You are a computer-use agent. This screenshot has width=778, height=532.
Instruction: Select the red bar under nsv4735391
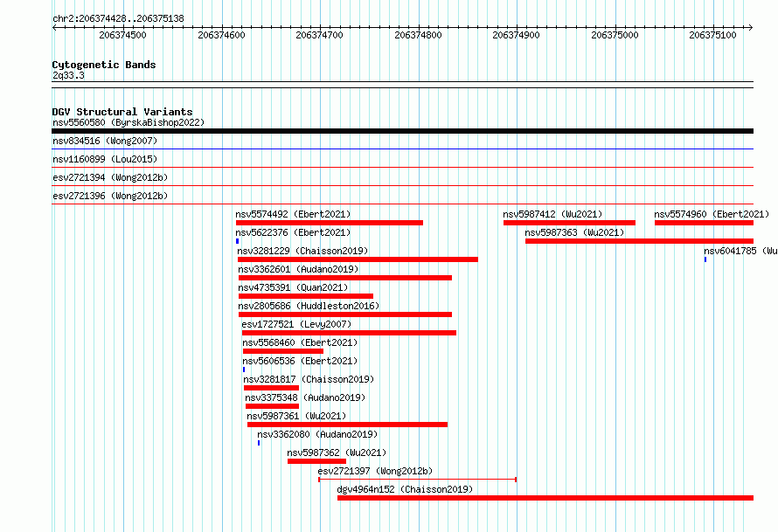[x=306, y=296]
